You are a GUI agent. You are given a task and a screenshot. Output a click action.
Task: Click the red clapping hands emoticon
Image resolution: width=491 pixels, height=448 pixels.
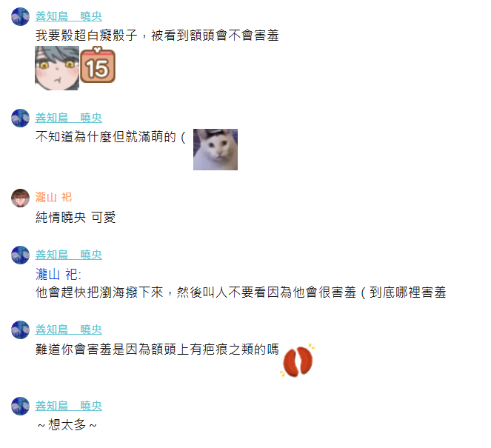click(298, 360)
